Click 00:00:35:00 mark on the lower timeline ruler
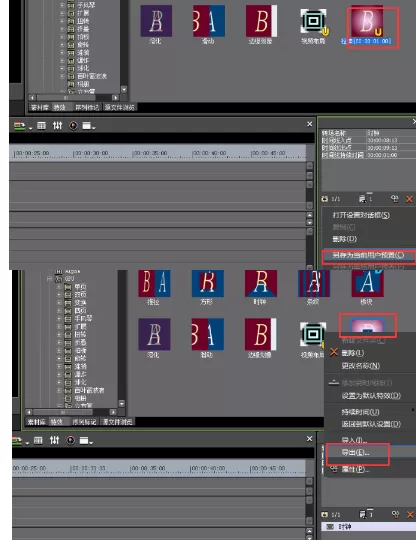Viewport: 416px width, 540px height. coord(148,468)
